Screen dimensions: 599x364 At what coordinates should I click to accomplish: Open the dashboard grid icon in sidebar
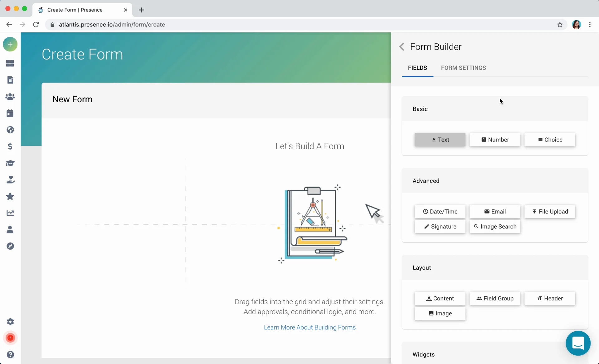[x=10, y=63]
